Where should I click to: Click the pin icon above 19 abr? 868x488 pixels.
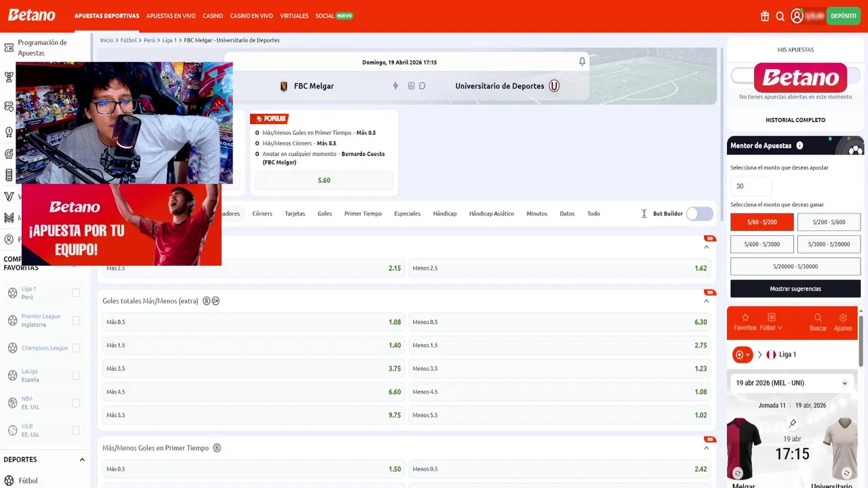click(x=793, y=424)
